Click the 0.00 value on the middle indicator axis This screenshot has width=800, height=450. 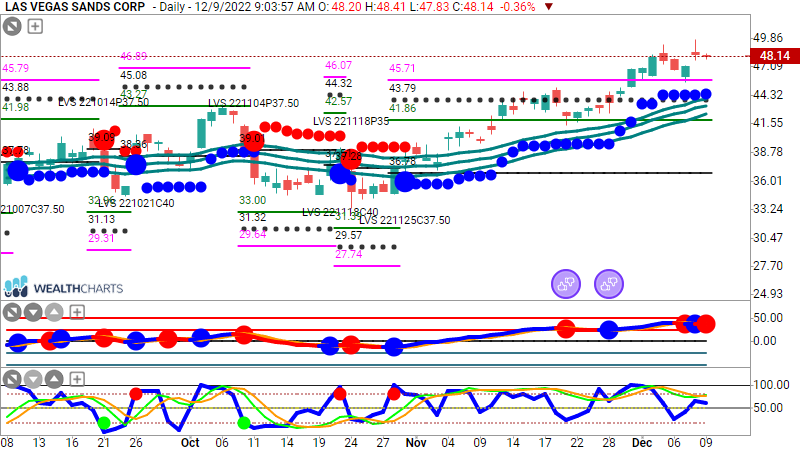click(x=765, y=341)
